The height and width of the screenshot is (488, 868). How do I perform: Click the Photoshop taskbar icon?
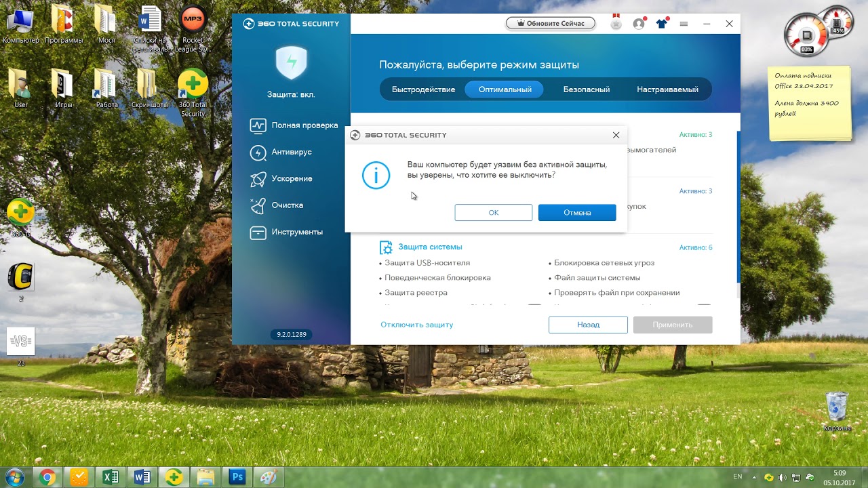237,477
